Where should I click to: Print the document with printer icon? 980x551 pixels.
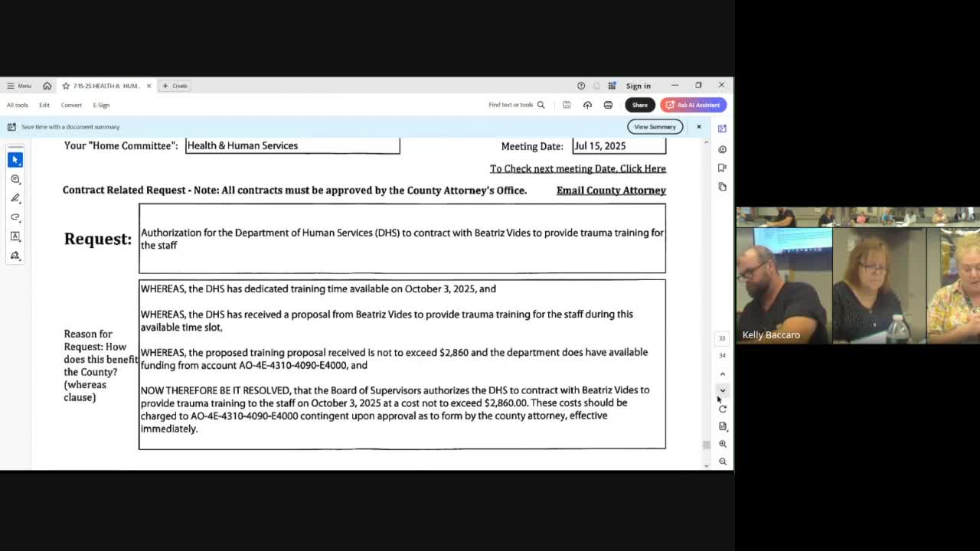pyautogui.click(x=608, y=105)
